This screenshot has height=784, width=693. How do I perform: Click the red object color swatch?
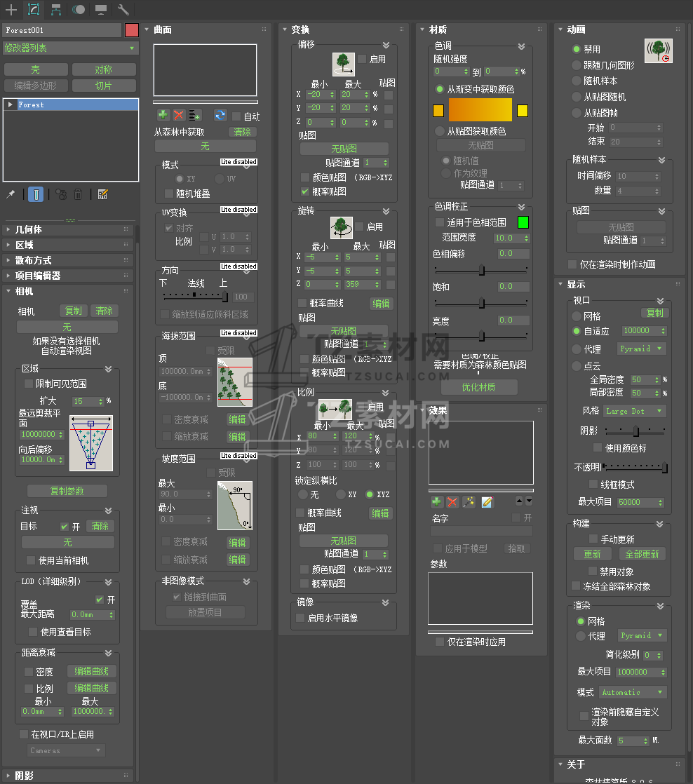point(131,30)
